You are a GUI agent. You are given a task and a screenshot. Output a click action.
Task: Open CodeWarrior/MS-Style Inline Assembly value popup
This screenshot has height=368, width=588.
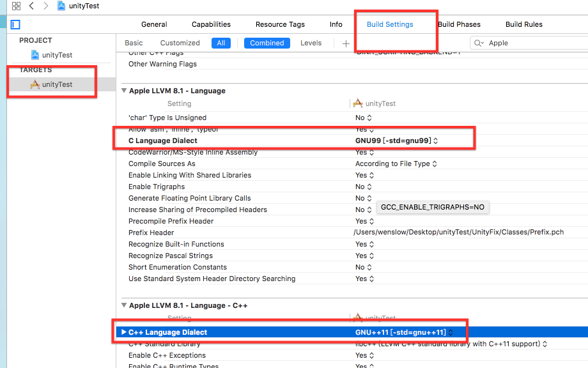[x=364, y=152]
